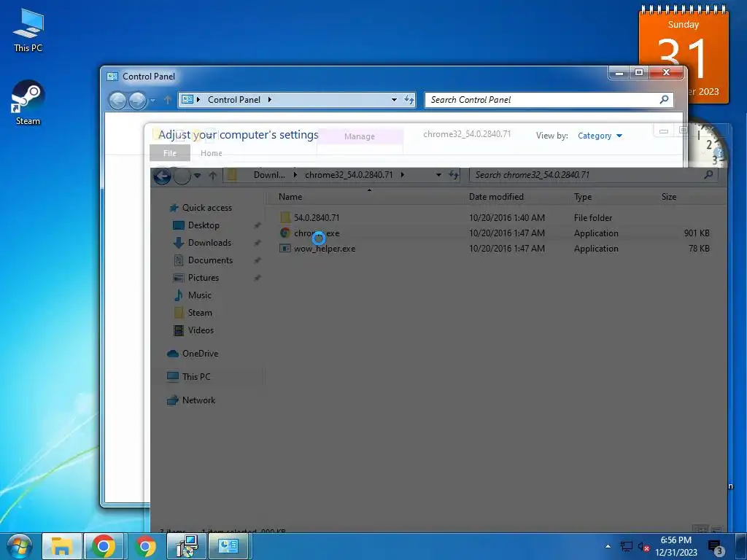Open Explorer recent locations dropdown
This screenshot has height=560, width=747.
coord(197,176)
